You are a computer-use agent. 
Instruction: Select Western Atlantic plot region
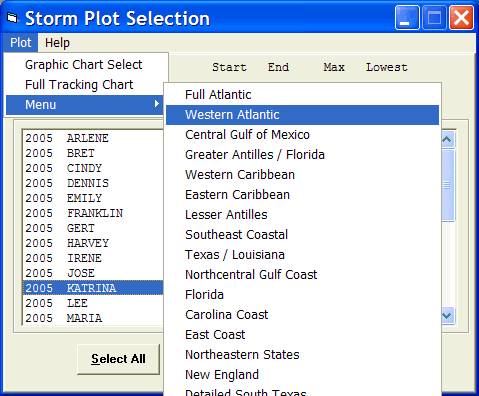click(x=302, y=115)
